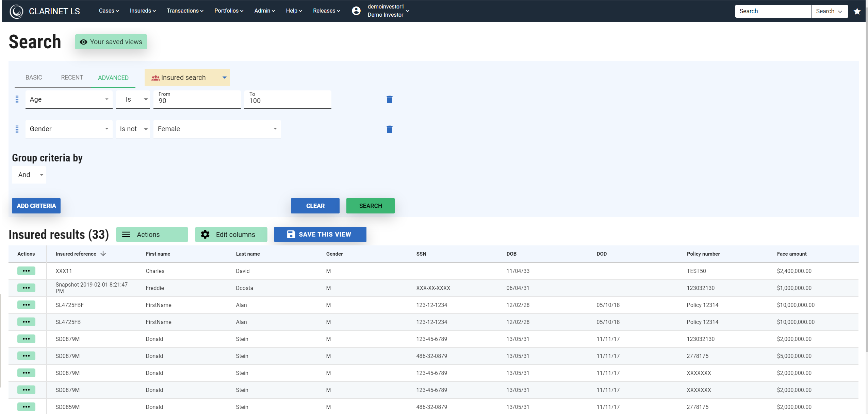The width and height of the screenshot is (868, 414).
Task: Open the Actions menu for results
Action: coord(152,235)
